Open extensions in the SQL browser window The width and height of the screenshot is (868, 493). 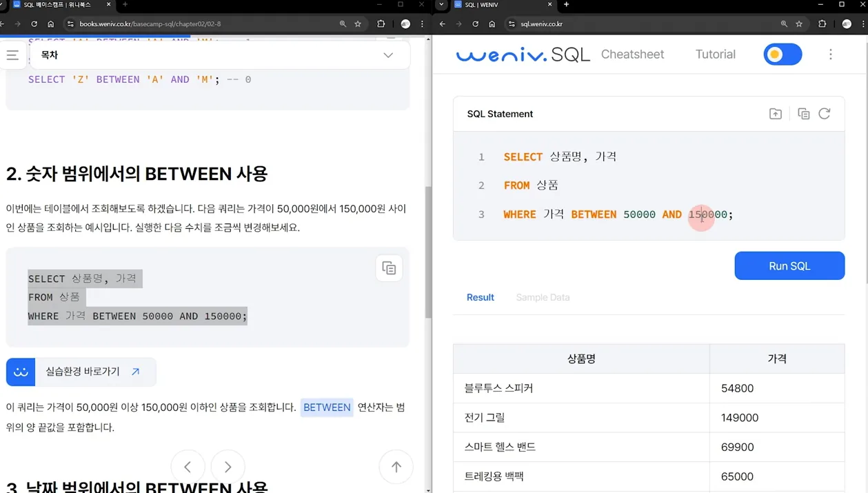822,23
